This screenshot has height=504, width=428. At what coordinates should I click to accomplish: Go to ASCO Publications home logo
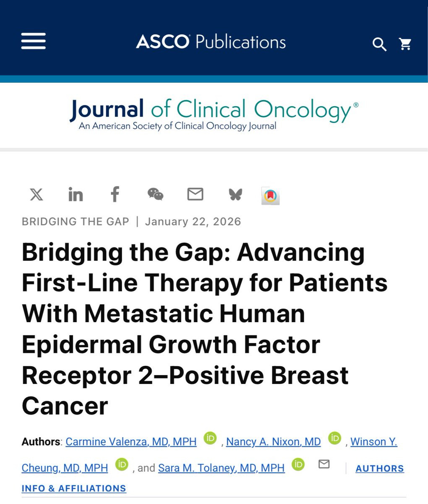point(211,42)
